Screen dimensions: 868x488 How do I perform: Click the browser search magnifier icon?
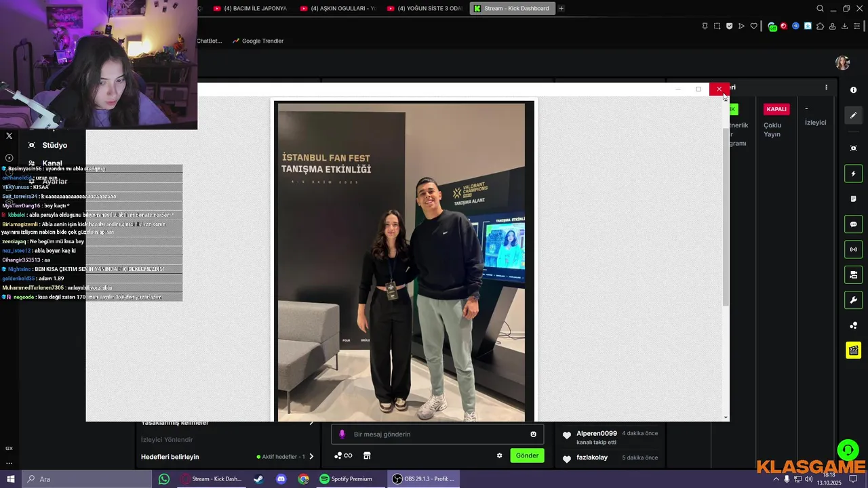(x=821, y=8)
